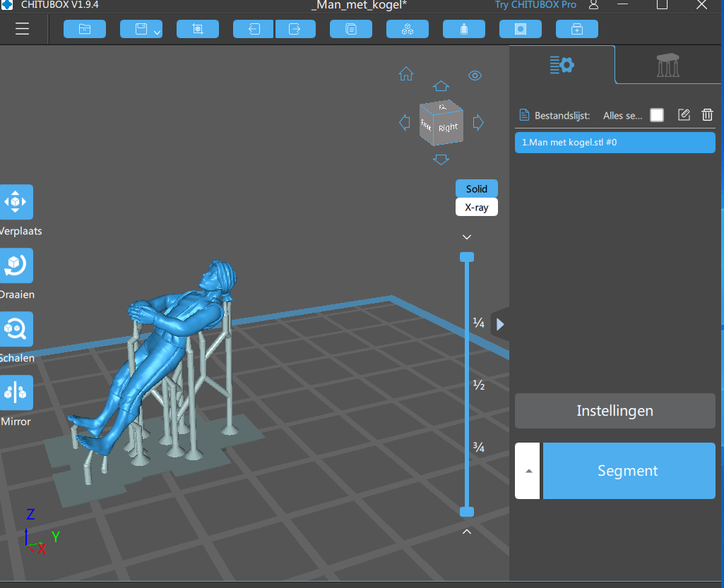
Task: Open the settings list tab
Action: pyautogui.click(x=562, y=65)
